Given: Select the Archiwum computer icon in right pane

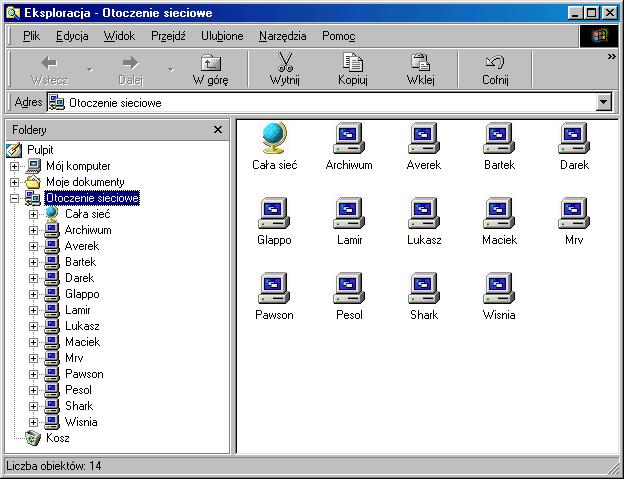Looking at the screenshot, I should 349,137.
